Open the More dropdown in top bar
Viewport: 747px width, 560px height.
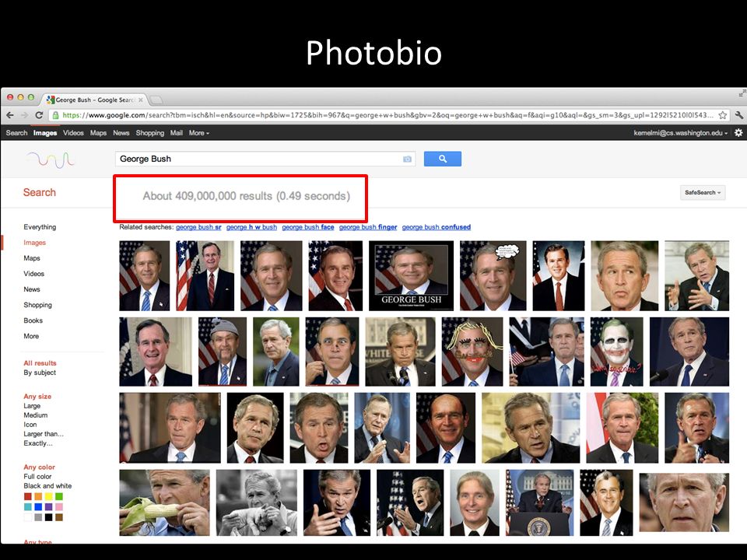point(198,133)
